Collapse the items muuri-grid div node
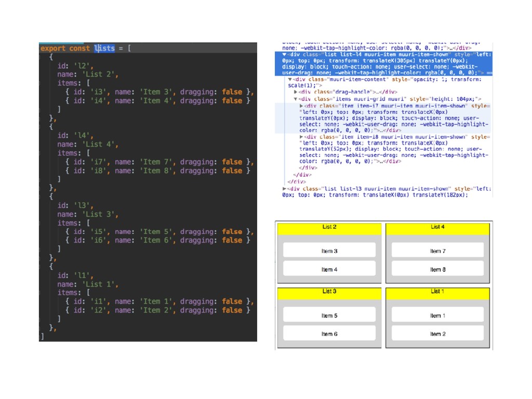Image resolution: width=532 pixels, height=399 pixels. [x=296, y=99]
